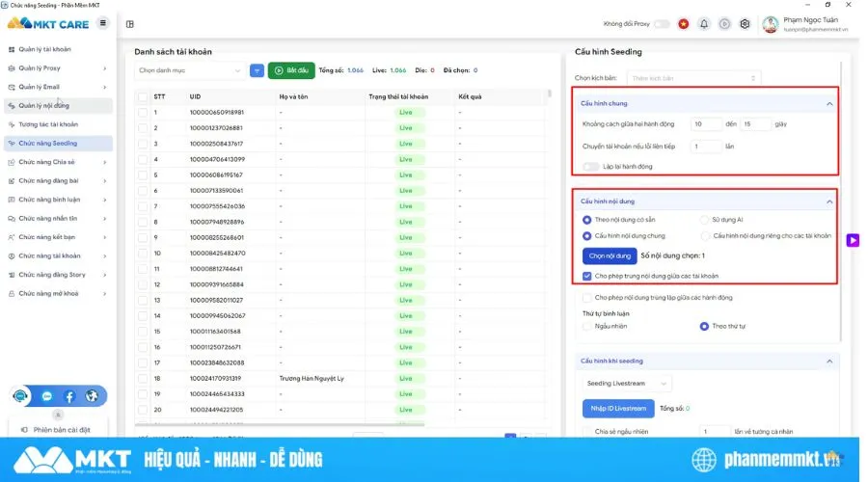Viewport: 868px width, 482px height.
Task: Click the Quản lý Email sidebar icon
Action: point(12,87)
